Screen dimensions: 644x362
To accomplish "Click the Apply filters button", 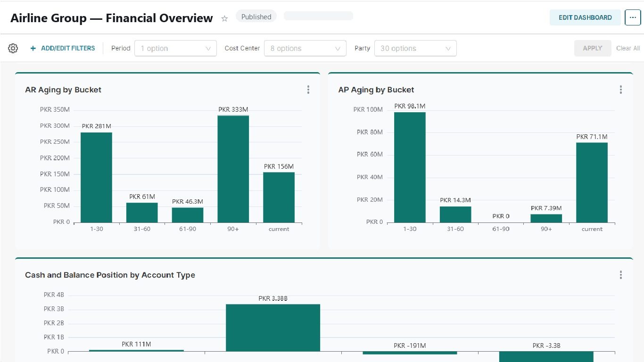I will 593,48.
